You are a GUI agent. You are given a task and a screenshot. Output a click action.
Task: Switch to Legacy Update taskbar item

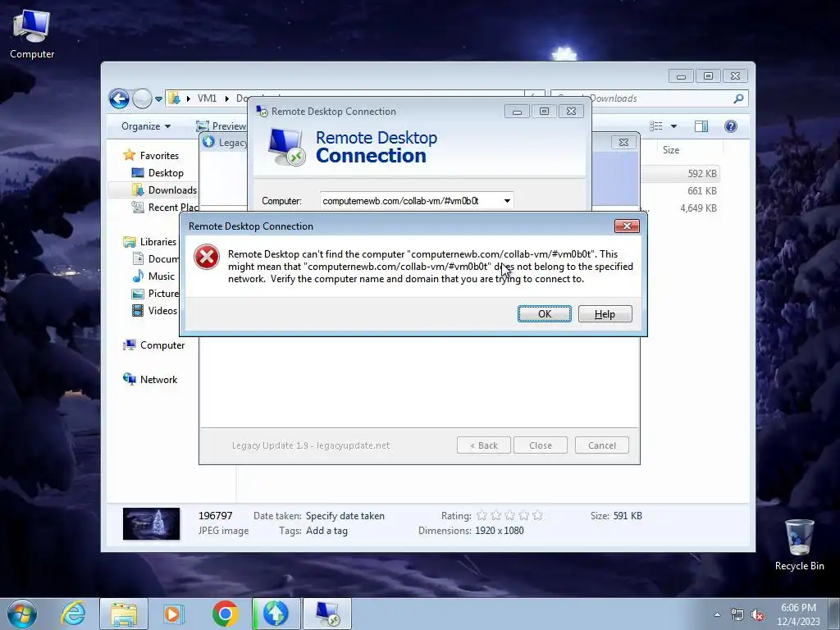(x=276, y=614)
